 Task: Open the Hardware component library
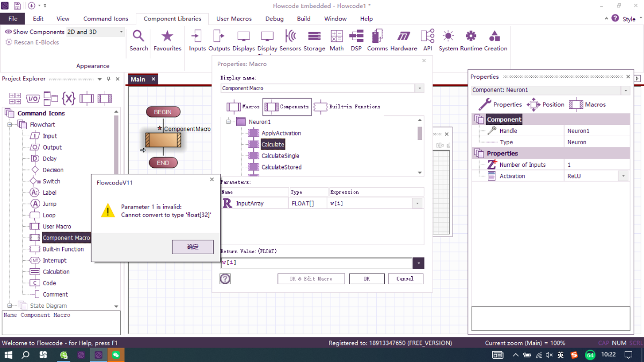pyautogui.click(x=404, y=41)
